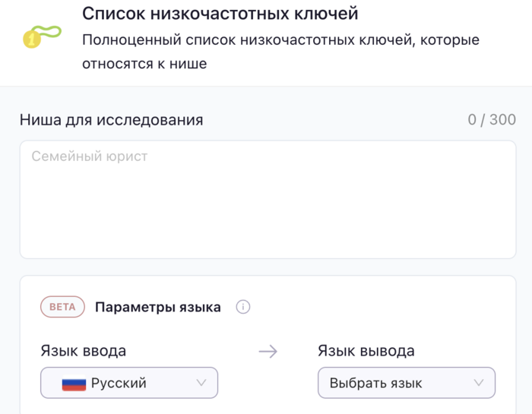This screenshot has width=532, height=414.
Task: Click the Русский text in input selector
Action: (x=119, y=383)
